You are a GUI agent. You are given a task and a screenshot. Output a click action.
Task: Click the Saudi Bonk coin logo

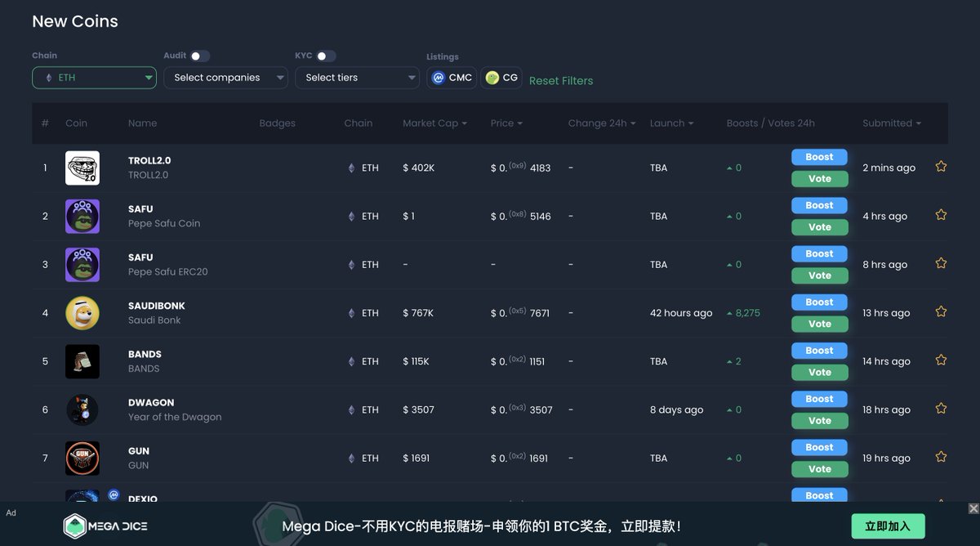pyautogui.click(x=82, y=313)
